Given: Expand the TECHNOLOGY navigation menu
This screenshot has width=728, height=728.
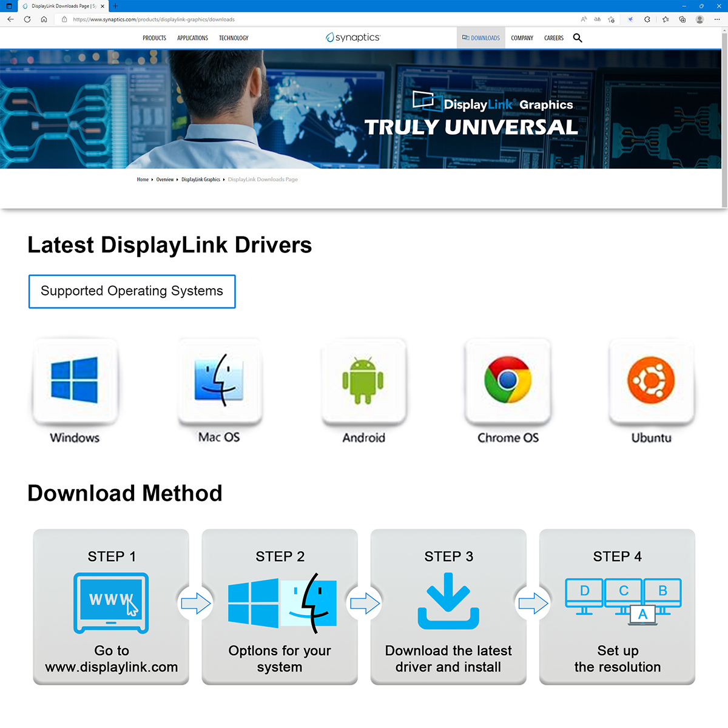Looking at the screenshot, I should click(x=234, y=38).
